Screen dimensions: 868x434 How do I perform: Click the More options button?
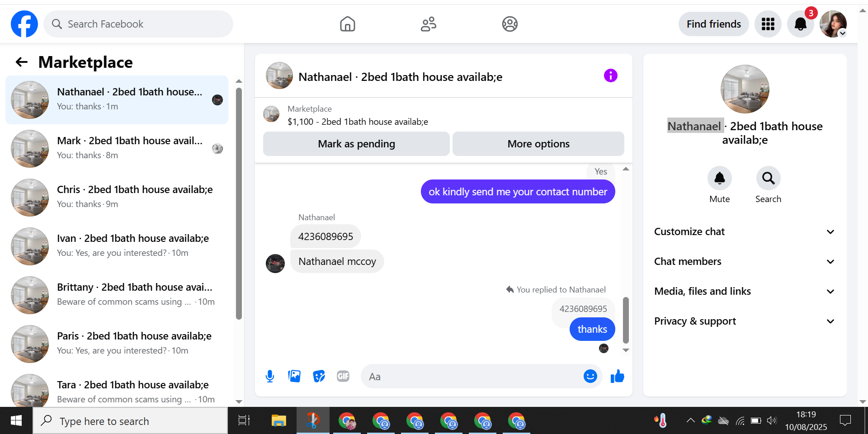[x=538, y=144]
